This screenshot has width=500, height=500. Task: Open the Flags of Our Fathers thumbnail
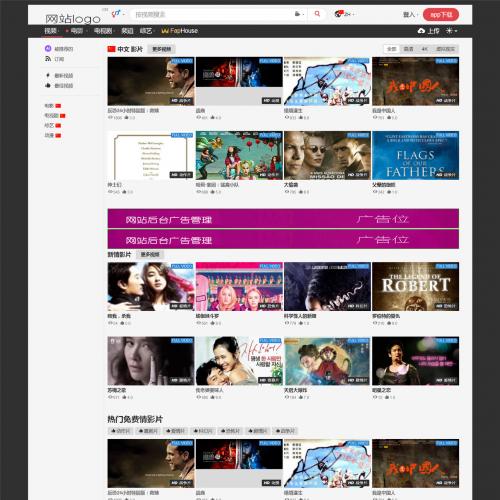coord(415,155)
